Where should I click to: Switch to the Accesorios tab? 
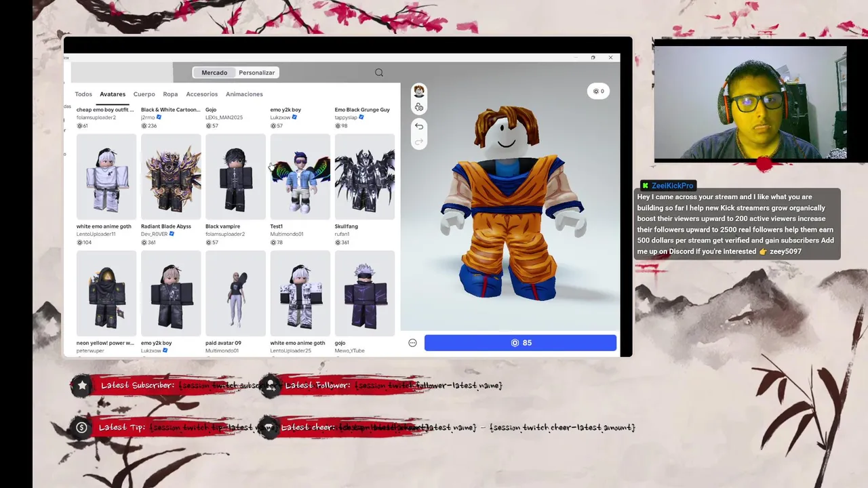click(x=202, y=94)
